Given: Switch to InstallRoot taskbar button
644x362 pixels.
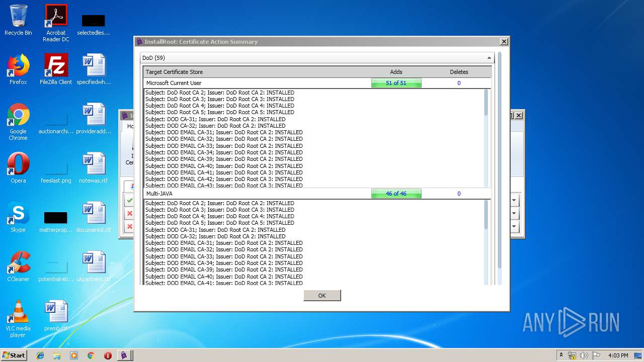Looking at the screenshot, I should 125,355.
